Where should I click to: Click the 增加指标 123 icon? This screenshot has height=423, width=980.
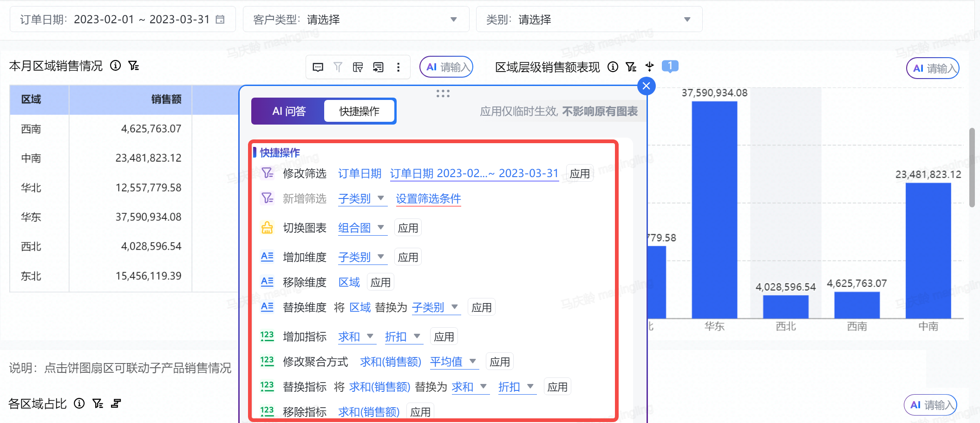click(x=267, y=336)
